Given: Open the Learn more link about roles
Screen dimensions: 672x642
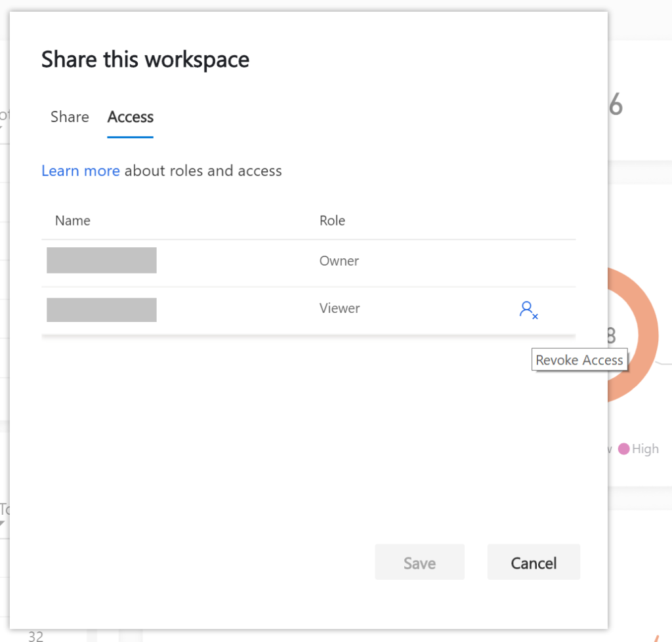Looking at the screenshot, I should tap(80, 171).
